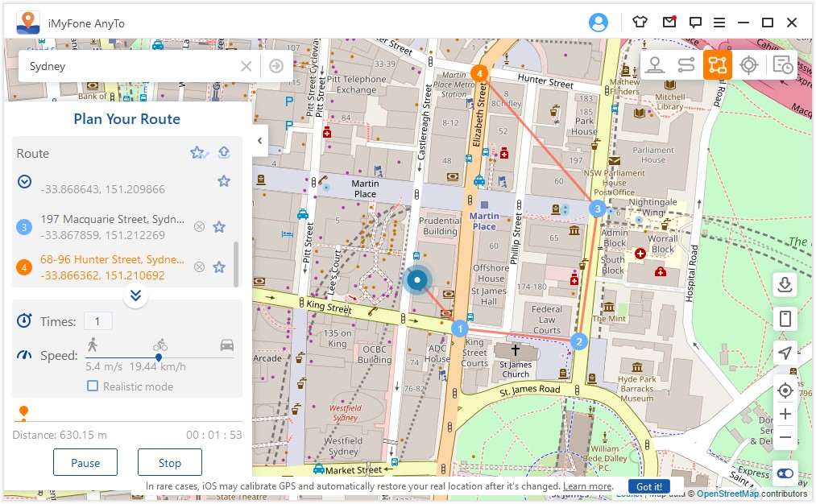Click the iMyFone AnyTo app logo
816x504 pixels.
[x=27, y=23]
